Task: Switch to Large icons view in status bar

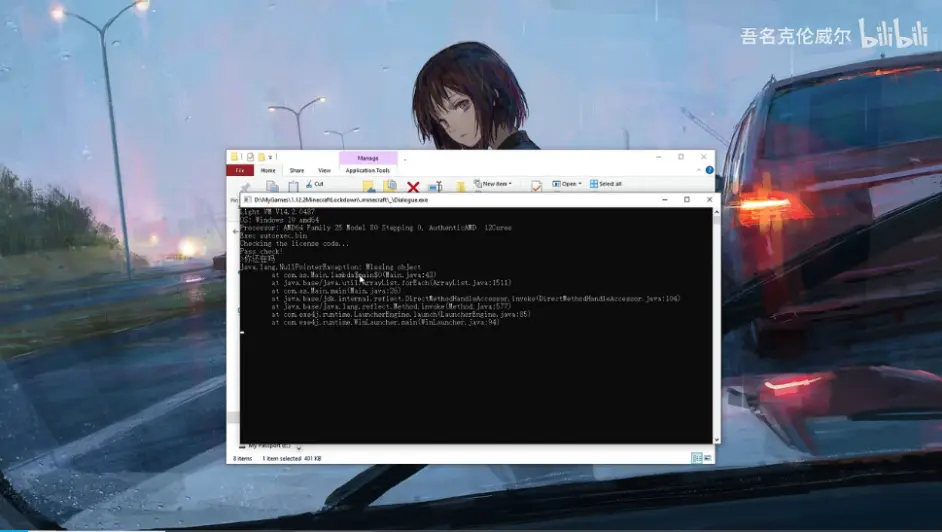Action: click(x=707, y=458)
